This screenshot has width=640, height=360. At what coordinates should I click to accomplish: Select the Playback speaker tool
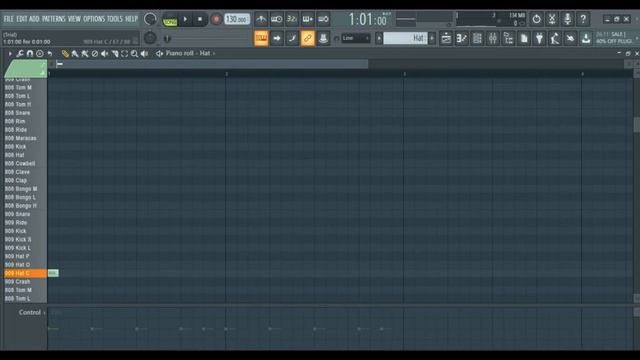[144, 53]
